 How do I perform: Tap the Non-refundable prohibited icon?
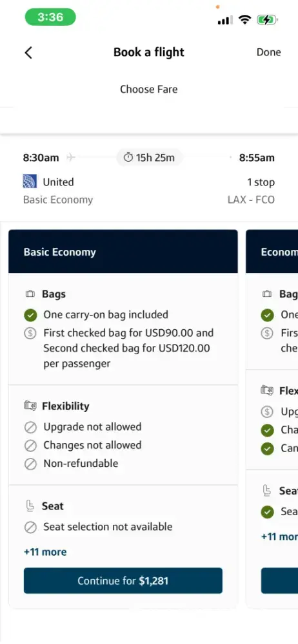pyautogui.click(x=30, y=464)
